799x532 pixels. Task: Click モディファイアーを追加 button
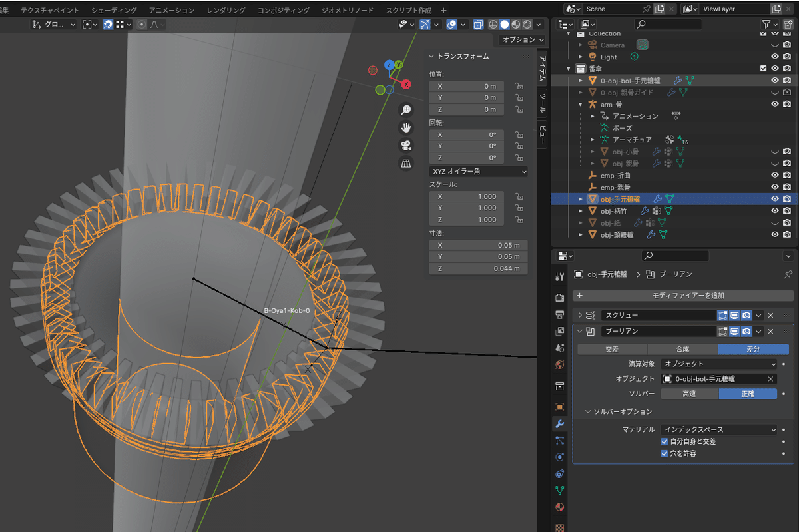pyautogui.click(x=683, y=295)
